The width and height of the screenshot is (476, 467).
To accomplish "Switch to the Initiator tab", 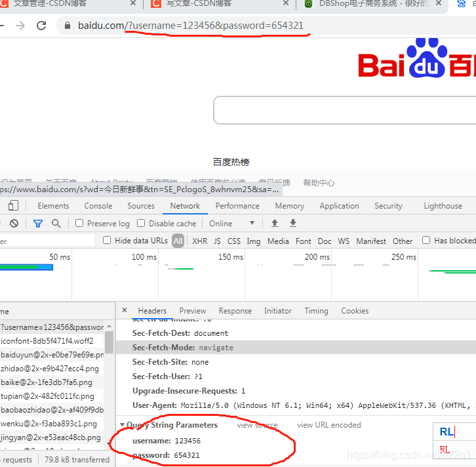I will click(278, 311).
